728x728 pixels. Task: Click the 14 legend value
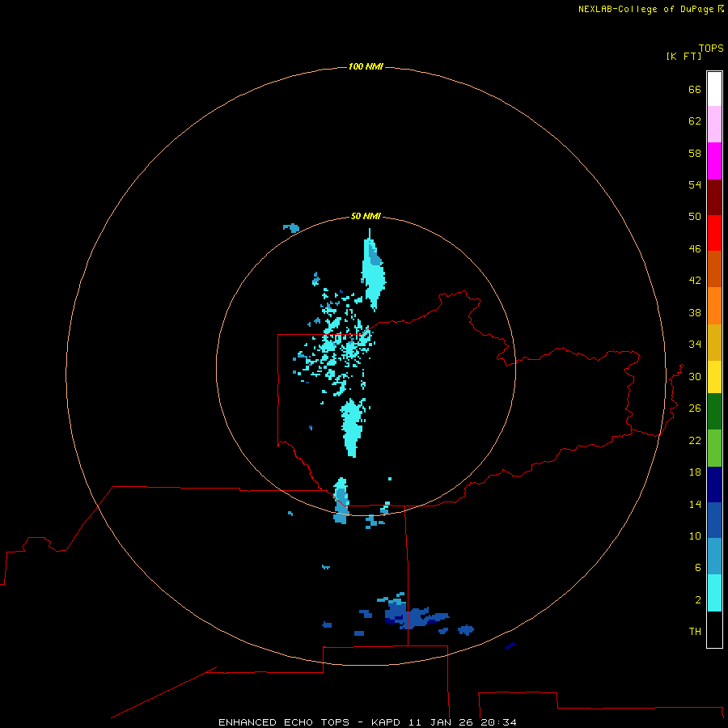[695, 504]
